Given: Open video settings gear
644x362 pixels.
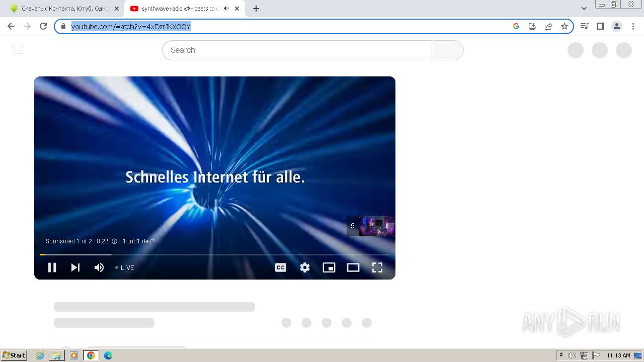Looking at the screenshot, I should tap(305, 267).
